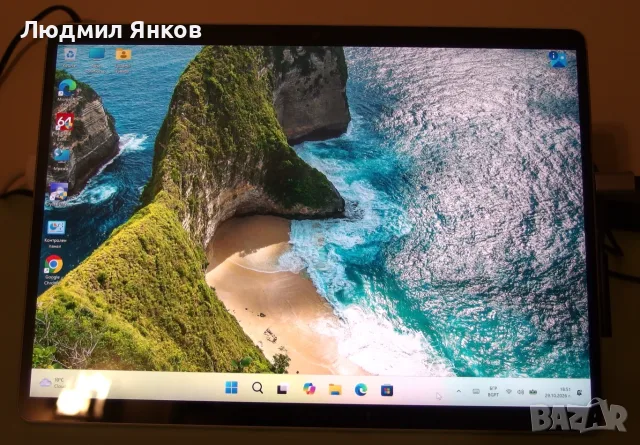The image size is (640, 445).
Task: Show hidden tray icons chevron
Action: point(458,391)
